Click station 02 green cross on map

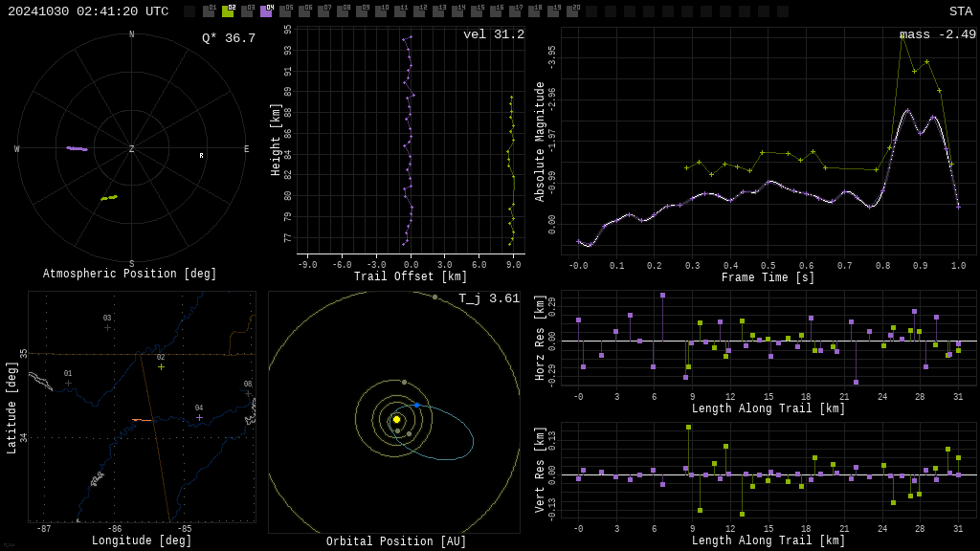click(161, 366)
